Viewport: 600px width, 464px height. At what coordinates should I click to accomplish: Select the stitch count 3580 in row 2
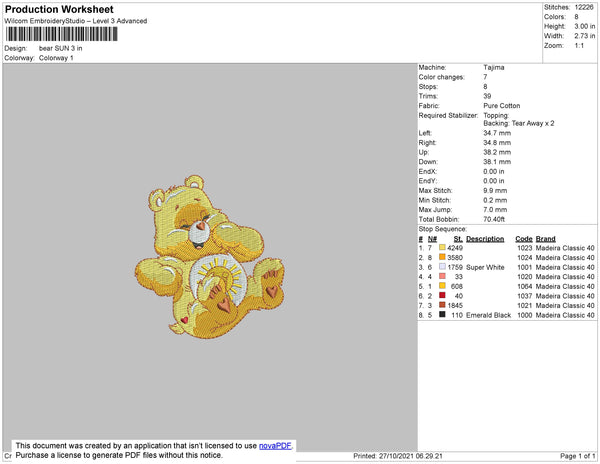[455, 257]
